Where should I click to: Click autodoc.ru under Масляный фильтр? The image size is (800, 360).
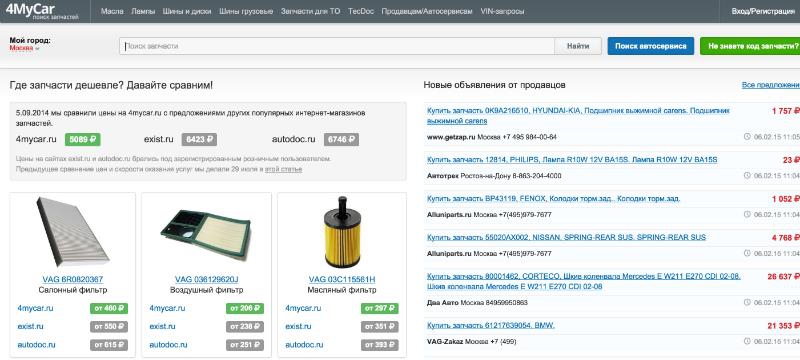(x=305, y=345)
